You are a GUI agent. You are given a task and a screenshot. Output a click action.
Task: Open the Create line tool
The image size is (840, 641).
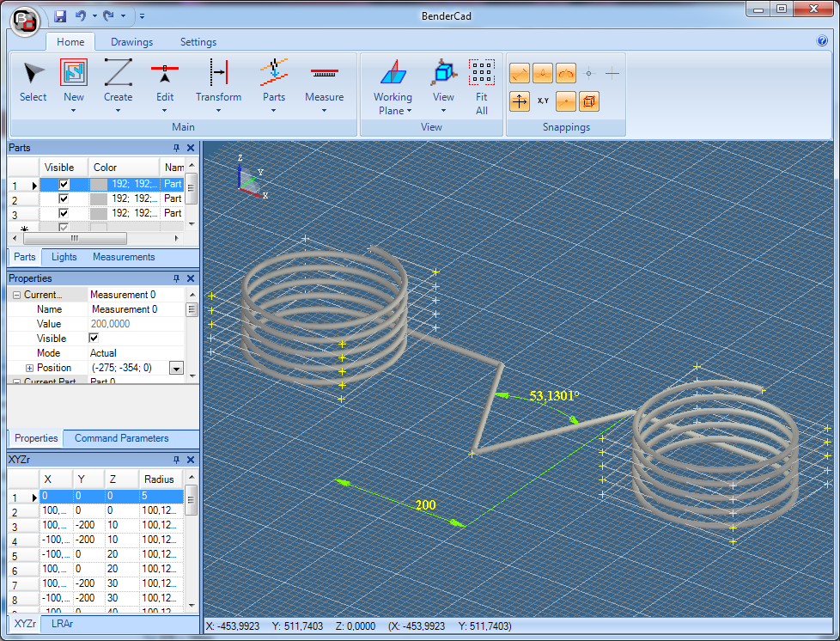click(x=118, y=72)
